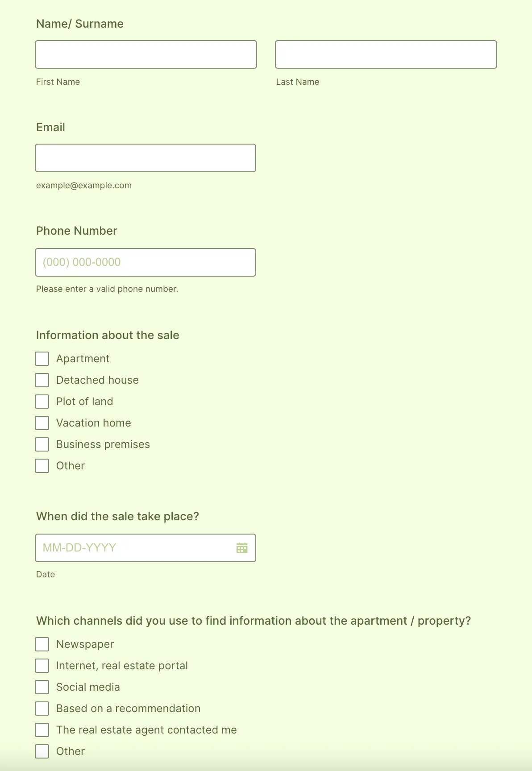The height and width of the screenshot is (771, 532).
Task: Select the Plot of land checkbox
Action: [42, 402]
